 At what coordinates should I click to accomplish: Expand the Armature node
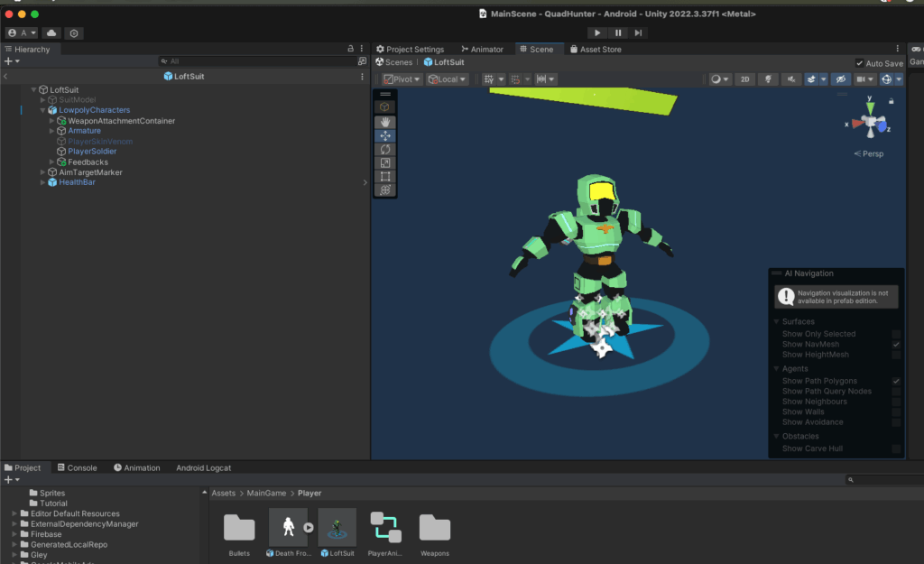tap(51, 131)
